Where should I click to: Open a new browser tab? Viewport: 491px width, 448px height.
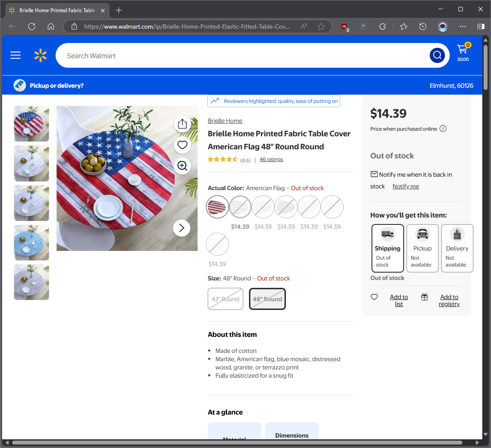(119, 10)
